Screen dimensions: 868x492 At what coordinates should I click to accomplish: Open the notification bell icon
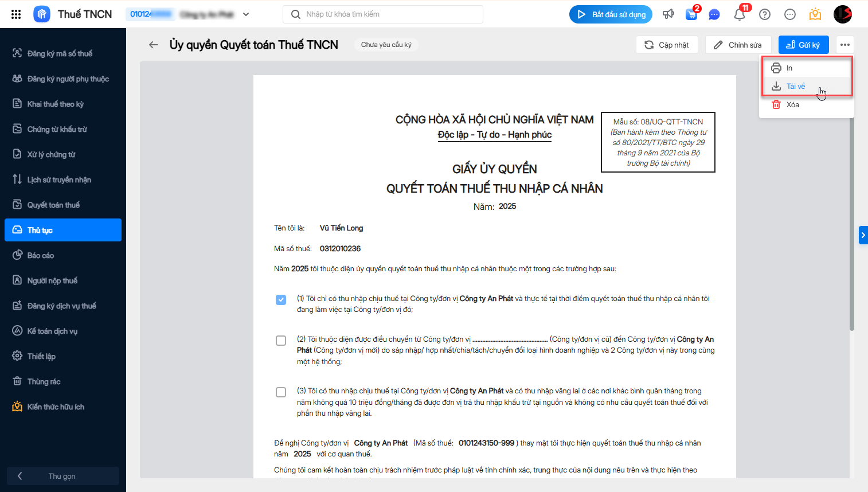(740, 14)
